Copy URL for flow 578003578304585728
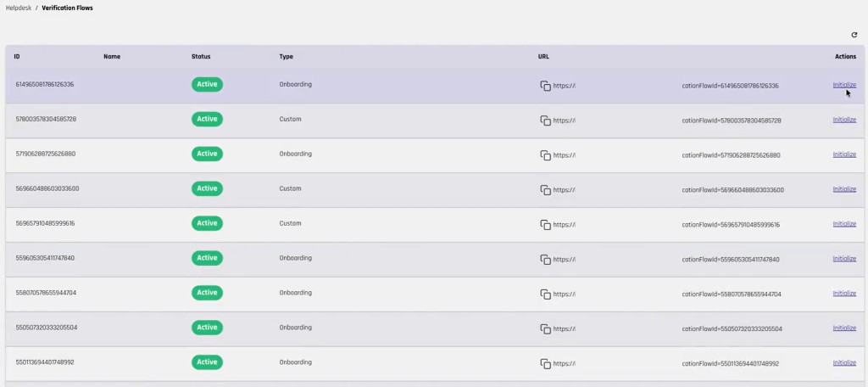 (545, 121)
